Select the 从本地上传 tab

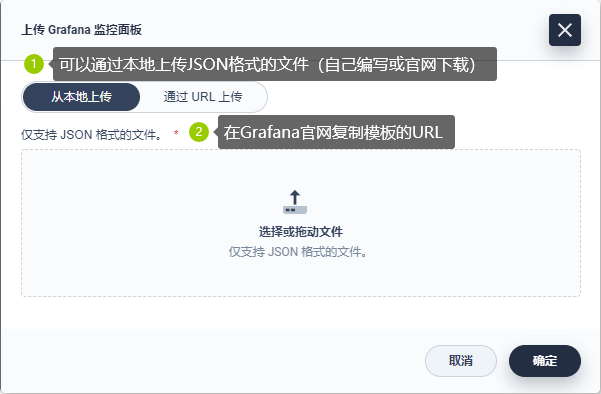point(81,97)
